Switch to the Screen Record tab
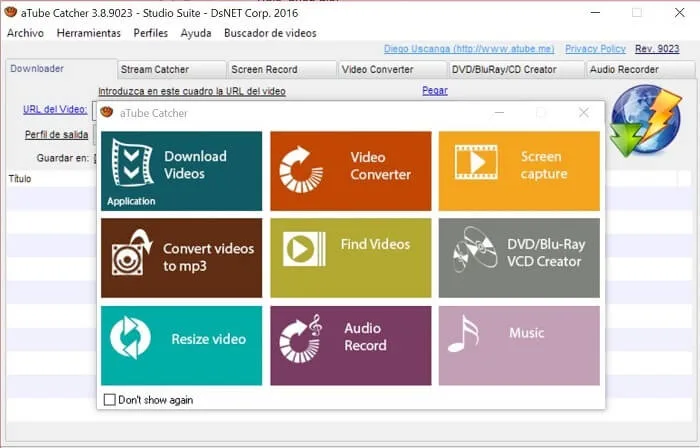This screenshot has height=448, width=700. coord(282,70)
